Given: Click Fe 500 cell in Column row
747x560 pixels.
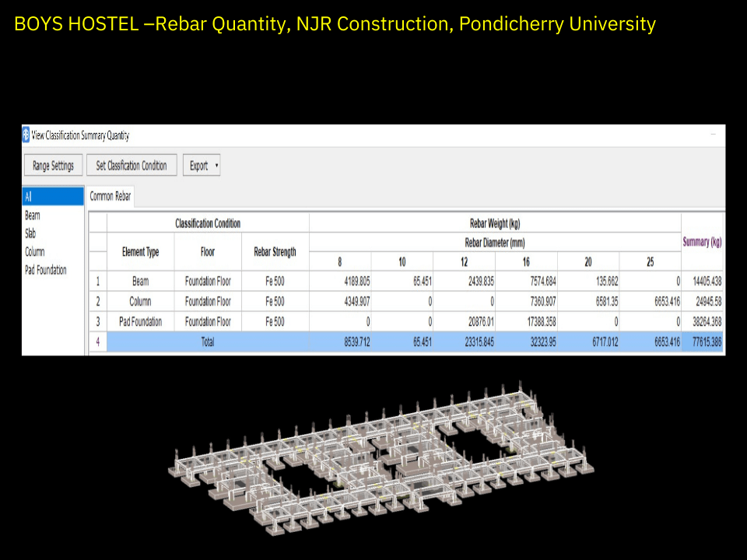Looking at the screenshot, I should point(275,302).
